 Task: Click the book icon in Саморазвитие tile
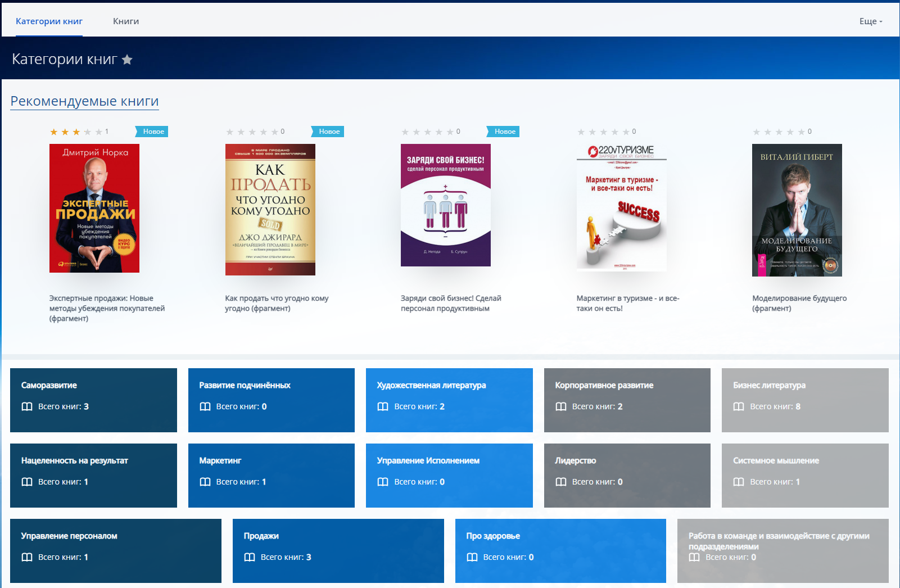(x=27, y=406)
